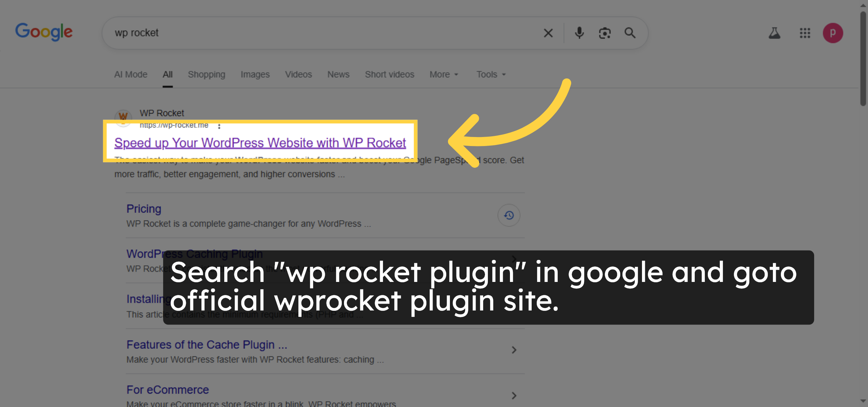868x407 pixels.
Task: Expand the WordPress Caching Plugin sitelink chevron
Action: [514, 259]
